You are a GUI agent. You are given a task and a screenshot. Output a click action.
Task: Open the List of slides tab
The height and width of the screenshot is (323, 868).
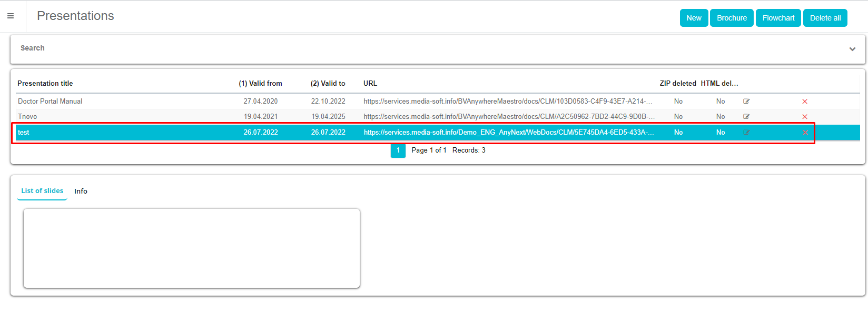click(x=42, y=191)
